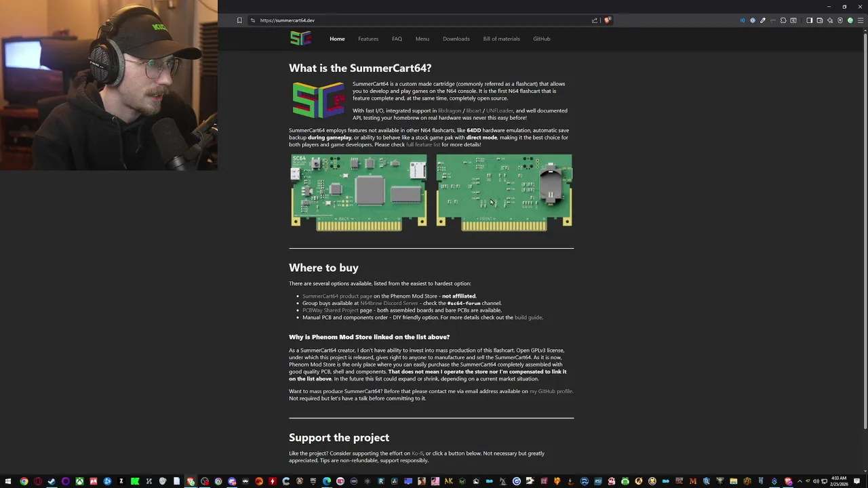
Task: Toggle the browser sidebar panel icon
Action: 810,20
